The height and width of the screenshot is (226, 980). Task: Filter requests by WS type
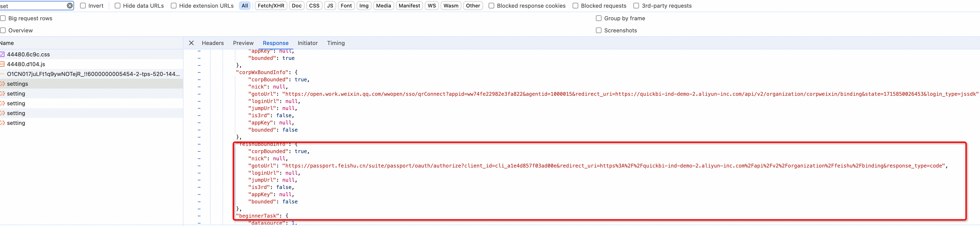tap(431, 6)
